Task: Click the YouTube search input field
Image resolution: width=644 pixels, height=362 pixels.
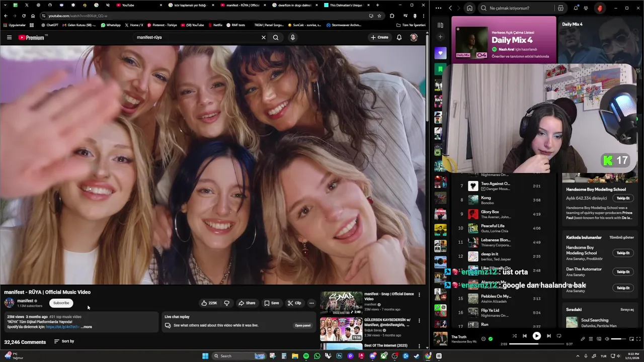Action: click(196, 37)
